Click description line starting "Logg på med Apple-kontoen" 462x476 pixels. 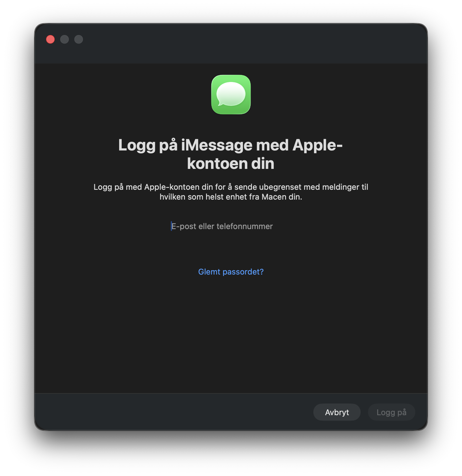point(231,187)
